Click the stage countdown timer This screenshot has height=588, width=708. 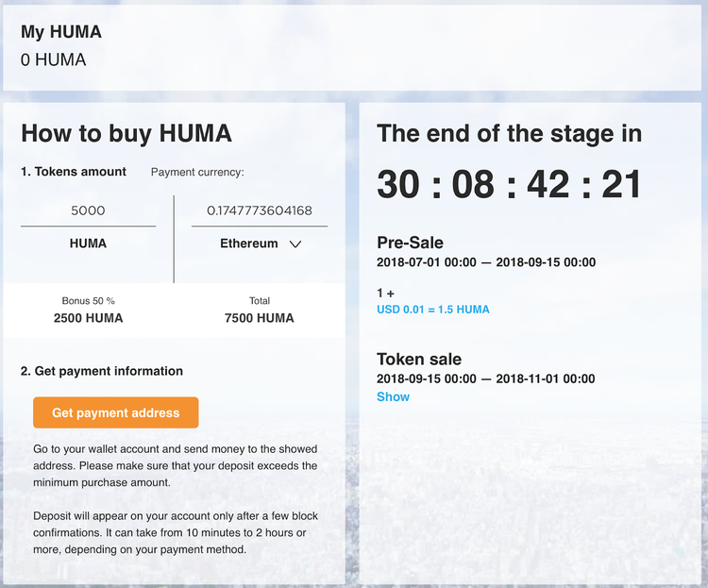(x=509, y=184)
